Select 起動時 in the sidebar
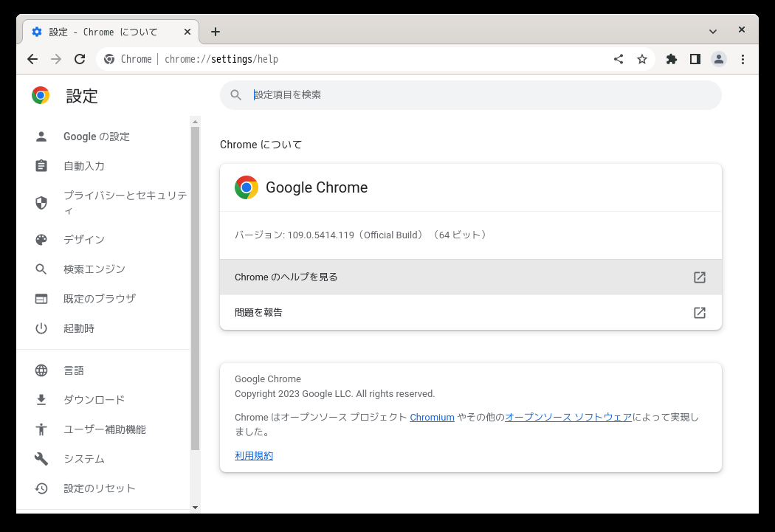Image resolution: width=775 pixels, height=532 pixels. point(78,328)
